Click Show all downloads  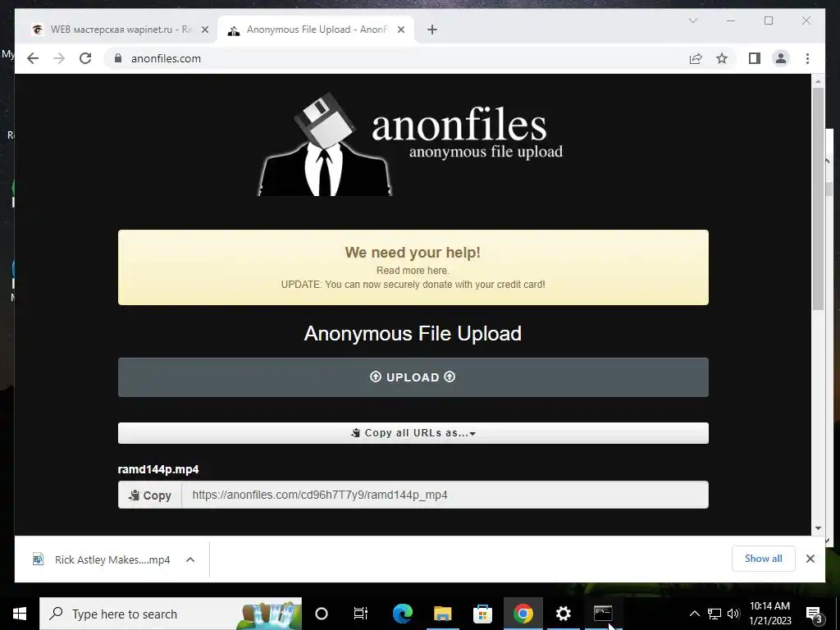(x=764, y=559)
